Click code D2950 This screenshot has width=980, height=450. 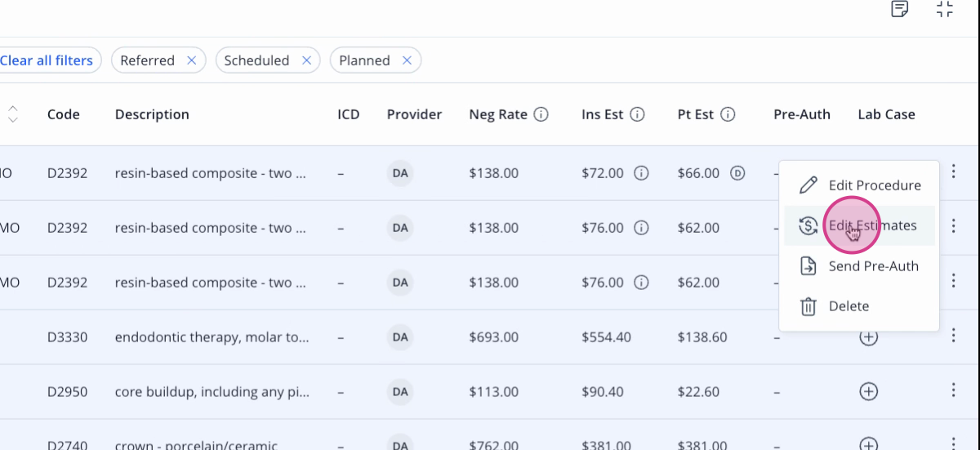click(x=68, y=392)
